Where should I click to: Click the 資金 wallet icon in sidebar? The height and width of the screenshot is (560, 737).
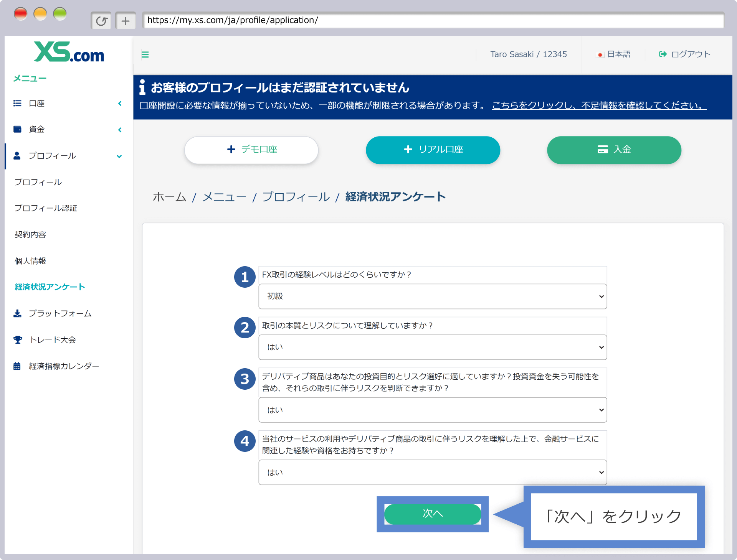click(17, 129)
